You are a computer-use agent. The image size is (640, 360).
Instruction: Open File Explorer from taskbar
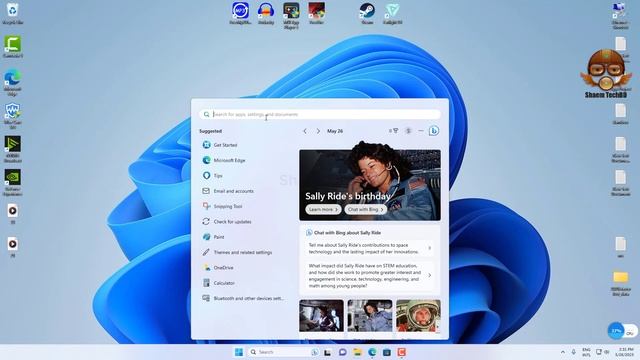357,352
